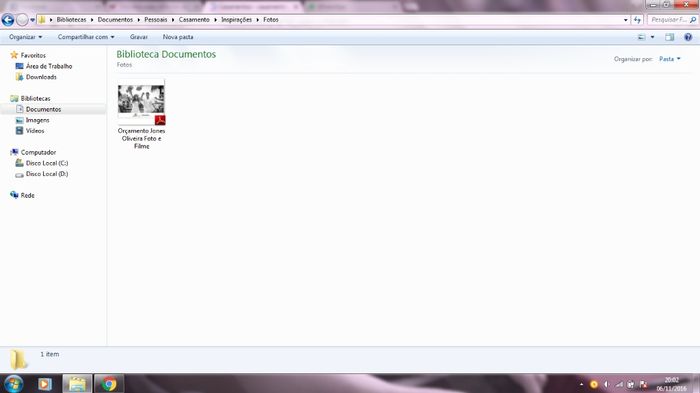Open Downloads in the Favoritos sidebar
The height and width of the screenshot is (393, 700).
(x=41, y=77)
